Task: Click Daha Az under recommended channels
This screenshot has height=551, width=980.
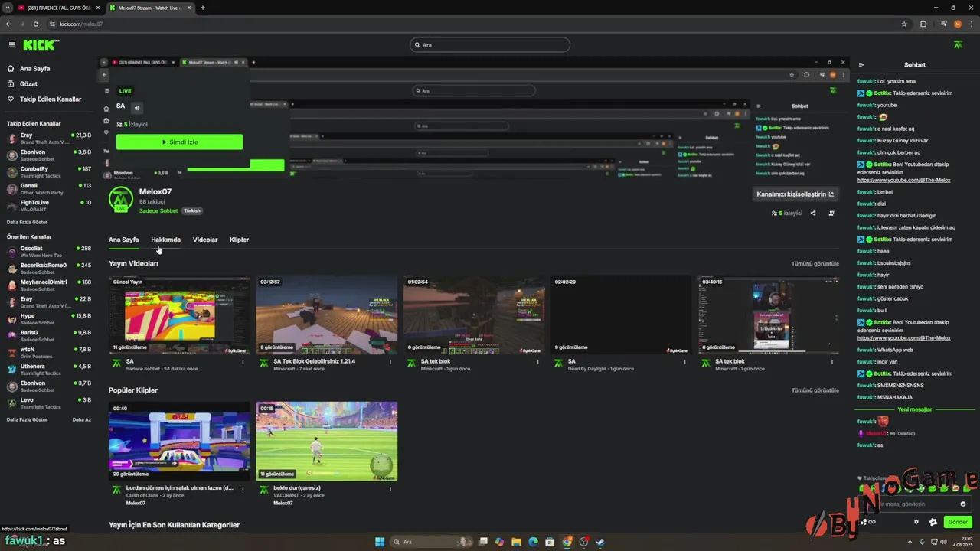Action: pyautogui.click(x=81, y=419)
